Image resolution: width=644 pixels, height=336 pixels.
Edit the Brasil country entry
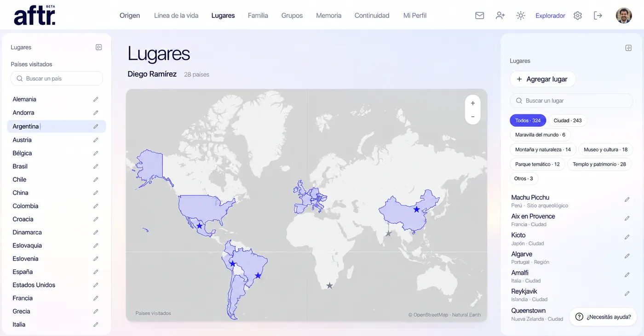click(96, 166)
